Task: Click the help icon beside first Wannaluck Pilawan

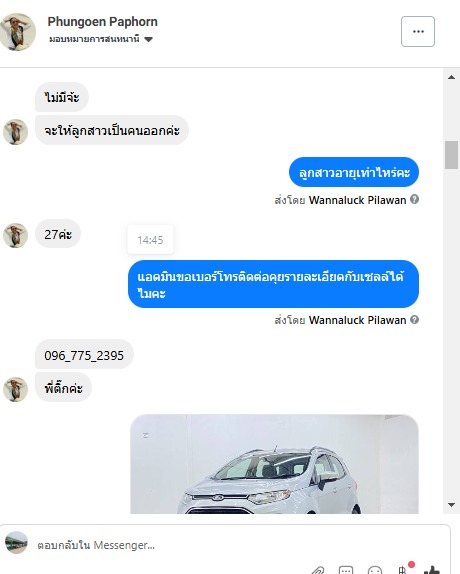Action: pyautogui.click(x=414, y=200)
